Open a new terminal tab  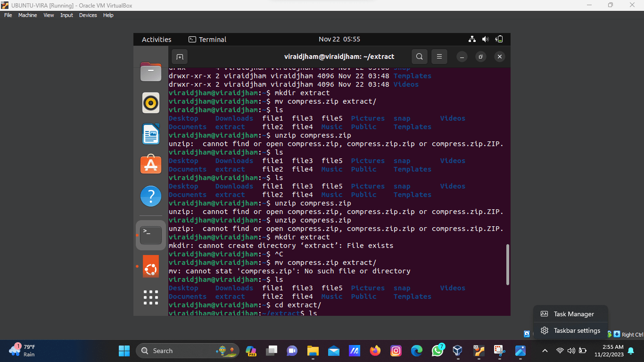(x=180, y=57)
